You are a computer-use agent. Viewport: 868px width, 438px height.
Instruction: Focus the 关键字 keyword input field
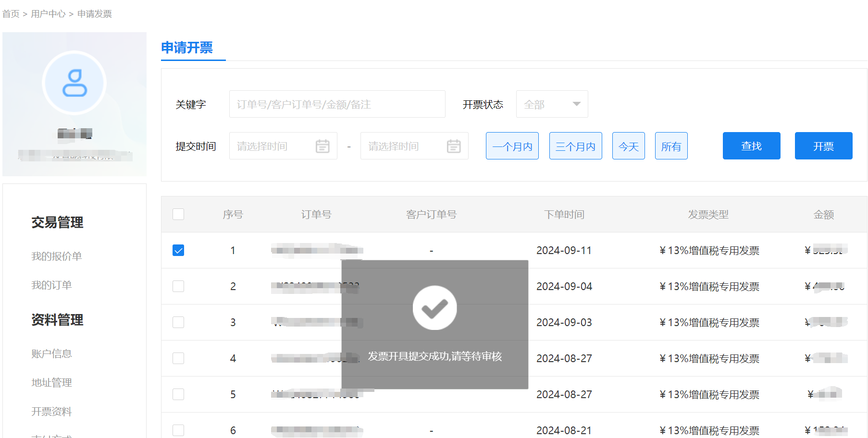(x=337, y=104)
